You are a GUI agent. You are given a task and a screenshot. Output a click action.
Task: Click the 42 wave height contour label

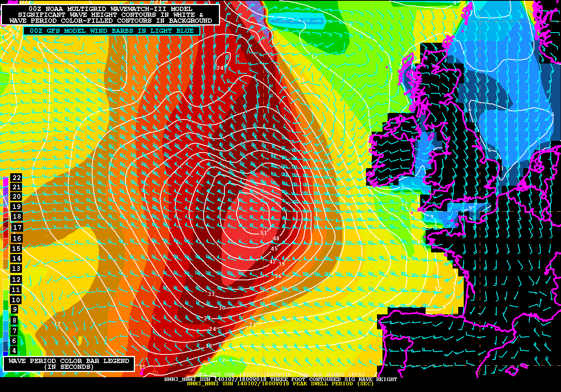coord(272,261)
